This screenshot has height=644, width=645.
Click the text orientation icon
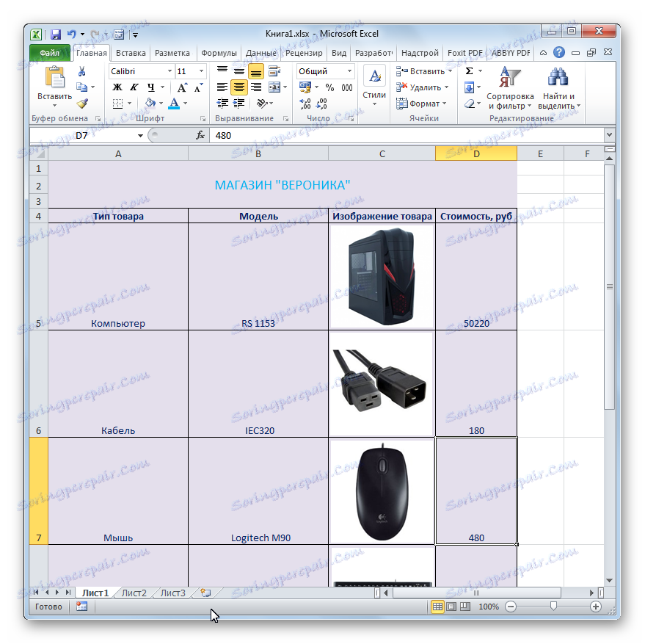[262, 104]
